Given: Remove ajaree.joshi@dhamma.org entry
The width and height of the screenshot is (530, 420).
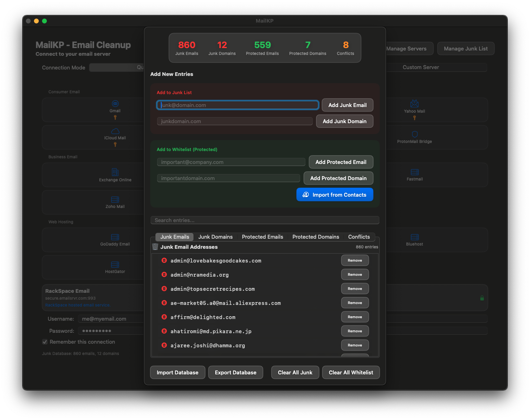Looking at the screenshot, I should pos(355,345).
